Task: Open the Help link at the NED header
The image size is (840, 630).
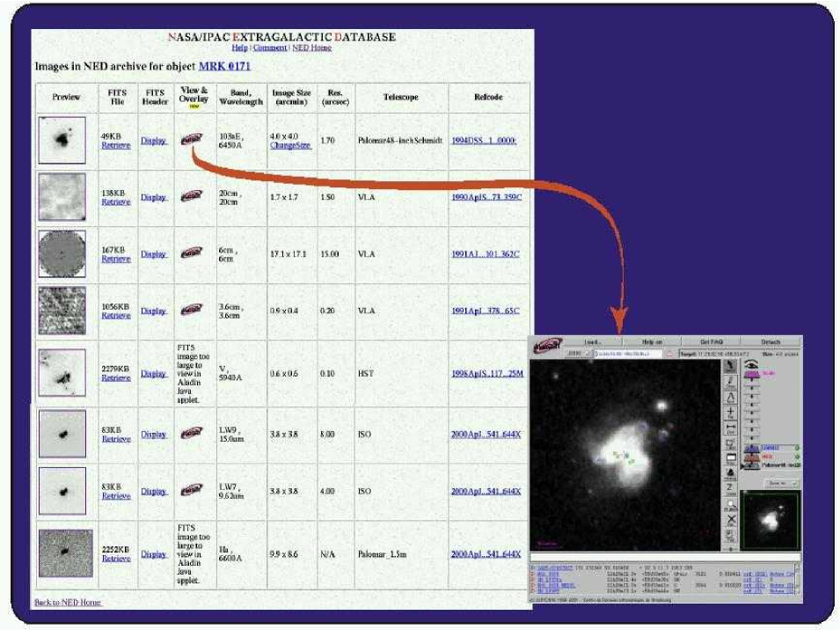Action: [239, 48]
